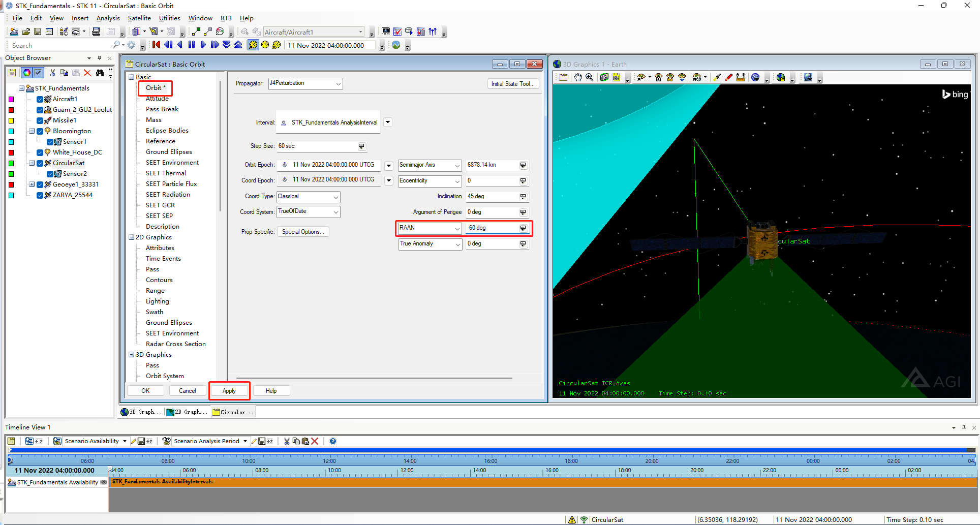Collapse the Geoeye1_33331 tree item
The image size is (980, 525).
32,184
